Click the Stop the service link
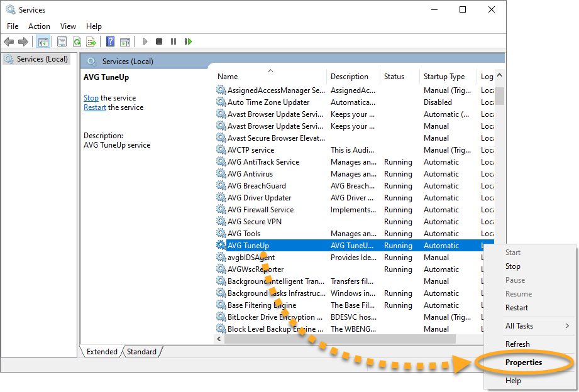 (91, 98)
